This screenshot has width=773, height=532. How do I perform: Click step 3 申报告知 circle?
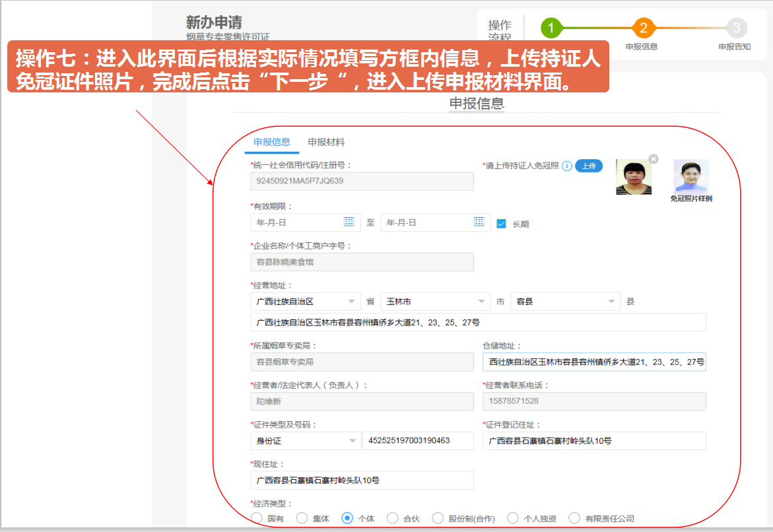pos(736,28)
